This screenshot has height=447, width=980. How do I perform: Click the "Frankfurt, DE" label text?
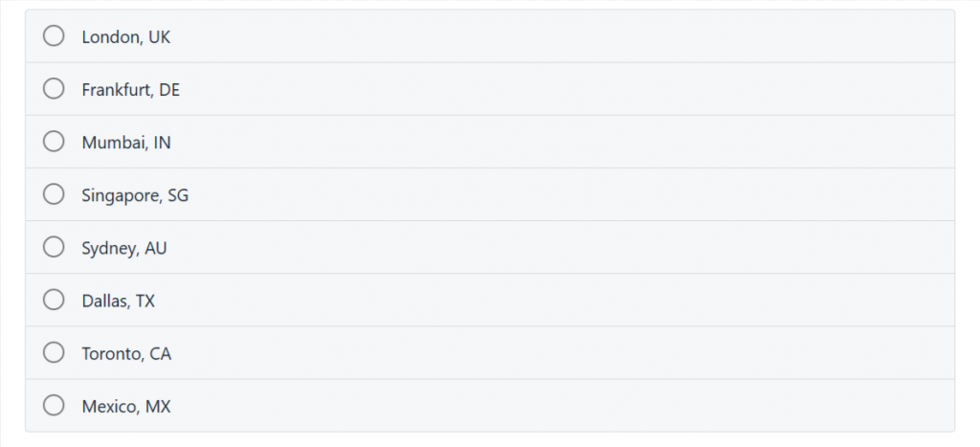tap(130, 90)
